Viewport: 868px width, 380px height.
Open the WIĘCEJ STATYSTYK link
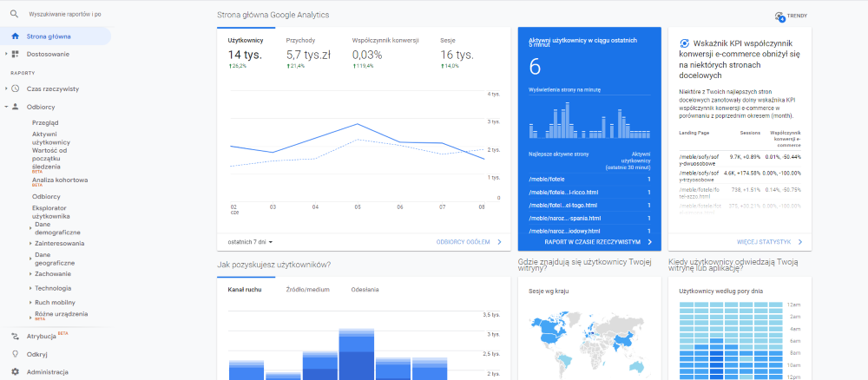click(763, 242)
